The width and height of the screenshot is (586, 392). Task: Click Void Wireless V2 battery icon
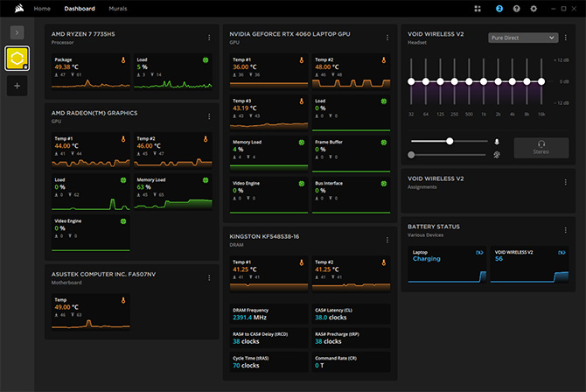point(562,253)
